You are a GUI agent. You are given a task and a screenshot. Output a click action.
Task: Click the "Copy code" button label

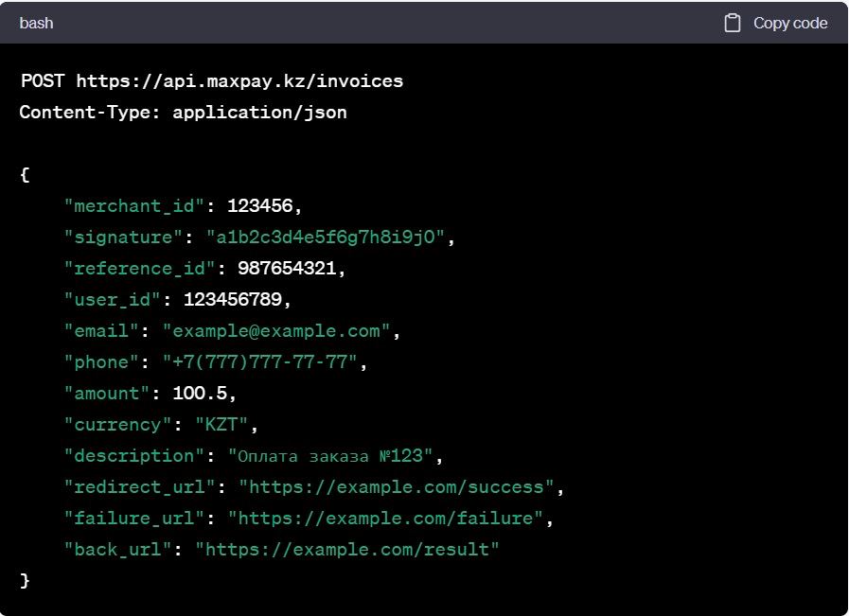click(790, 23)
